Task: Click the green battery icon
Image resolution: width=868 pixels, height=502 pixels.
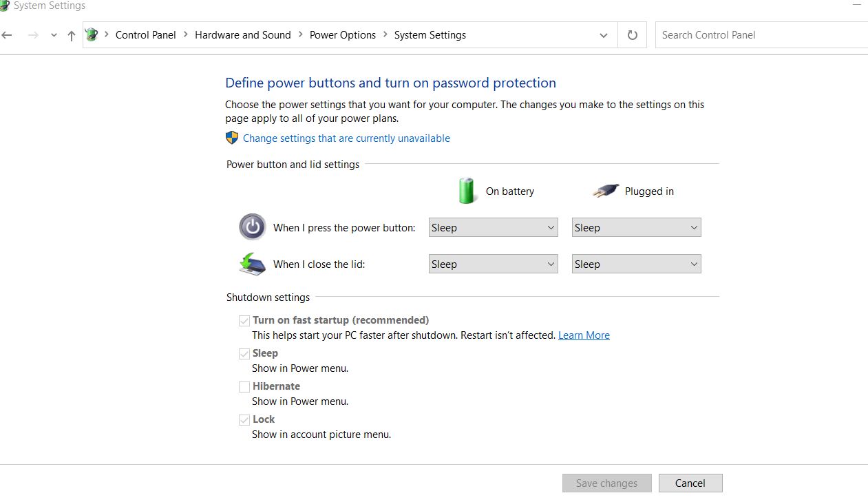Action: point(467,191)
